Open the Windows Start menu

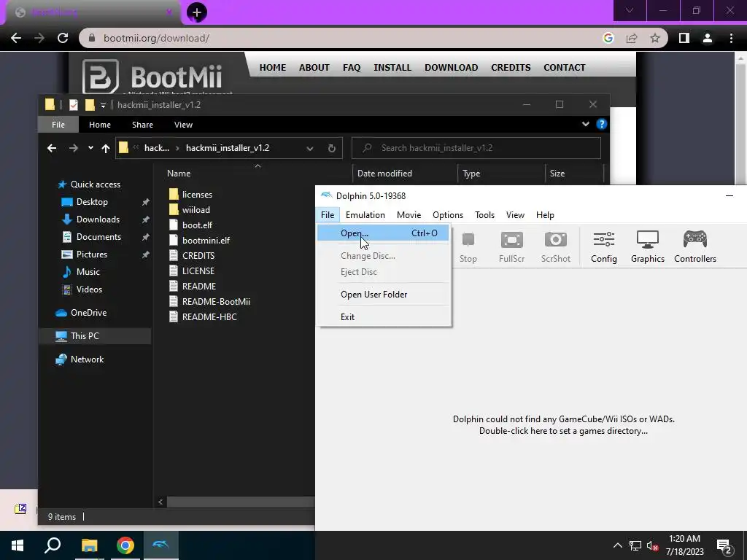tap(18, 545)
